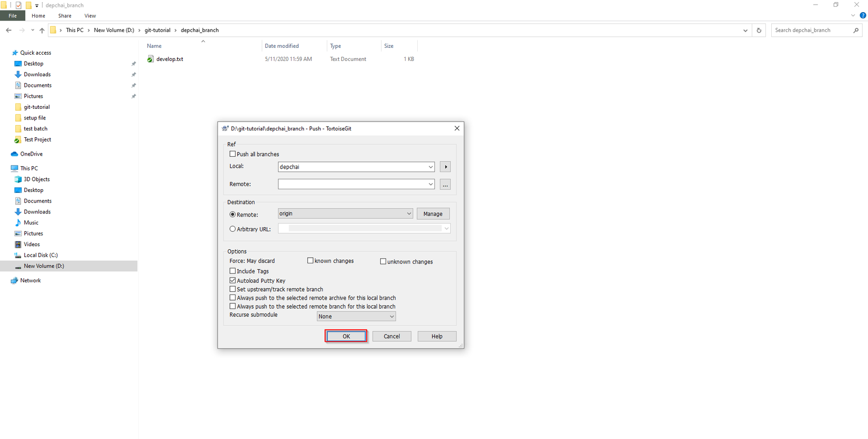
Task: Enable Set upstream/track remote branch
Action: pyautogui.click(x=233, y=289)
